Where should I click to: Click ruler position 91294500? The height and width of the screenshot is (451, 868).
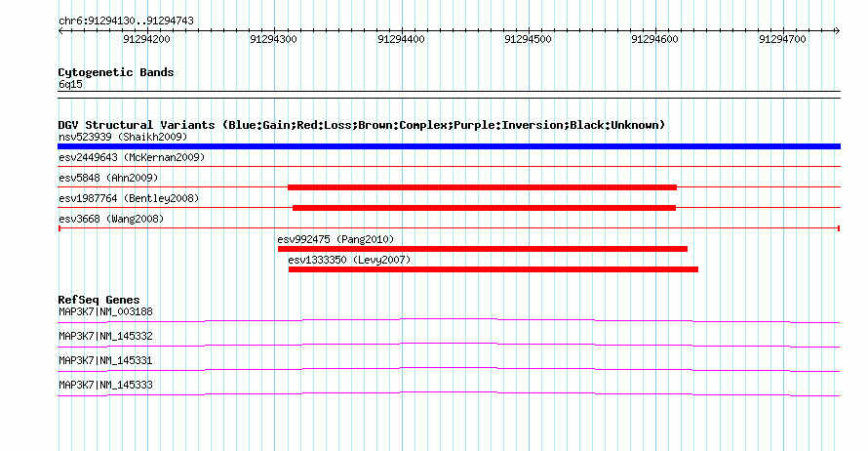[528, 39]
